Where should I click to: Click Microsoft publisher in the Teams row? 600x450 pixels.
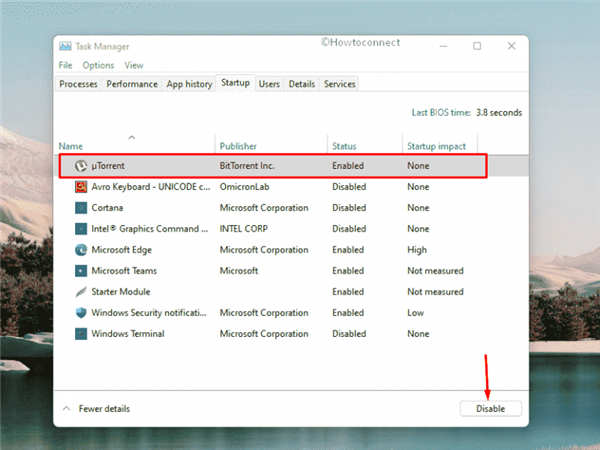pos(238,271)
